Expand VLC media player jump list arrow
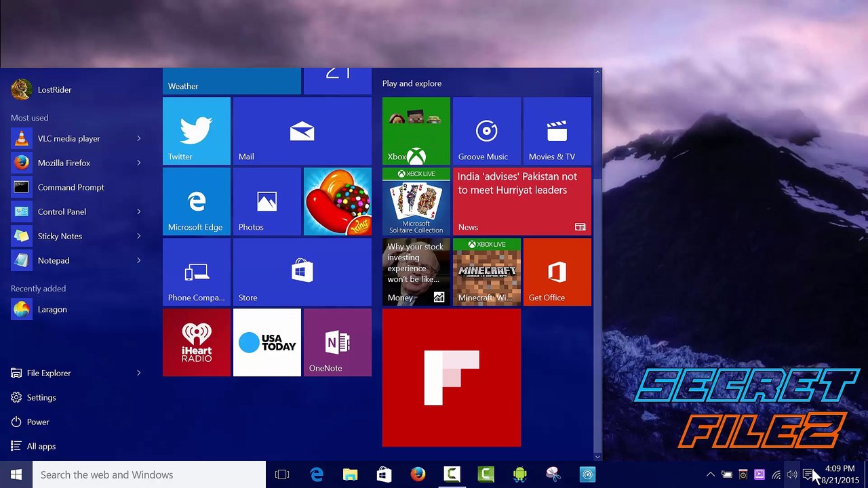This screenshot has height=488, width=868. coord(139,138)
